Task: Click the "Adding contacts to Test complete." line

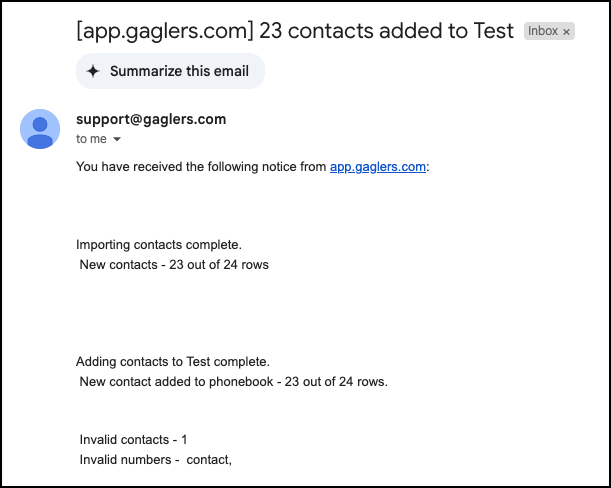Action: coord(173,362)
